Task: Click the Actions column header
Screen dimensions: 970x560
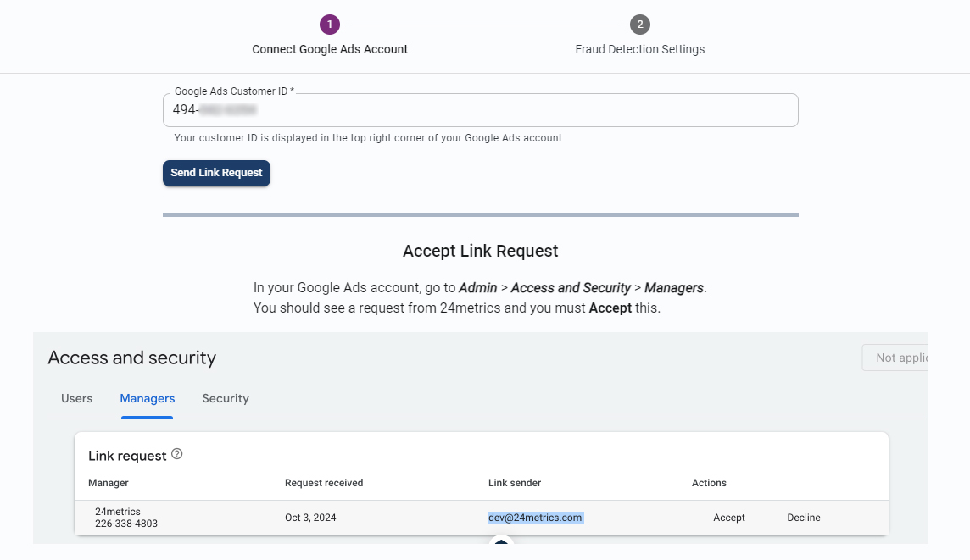Action: 709,484
